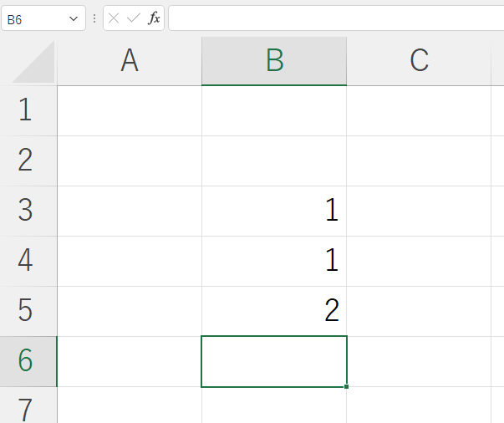Image resolution: width=504 pixels, height=423 pixels.
Task: Click into the formula bar input field
Action: tap(336, 18)
